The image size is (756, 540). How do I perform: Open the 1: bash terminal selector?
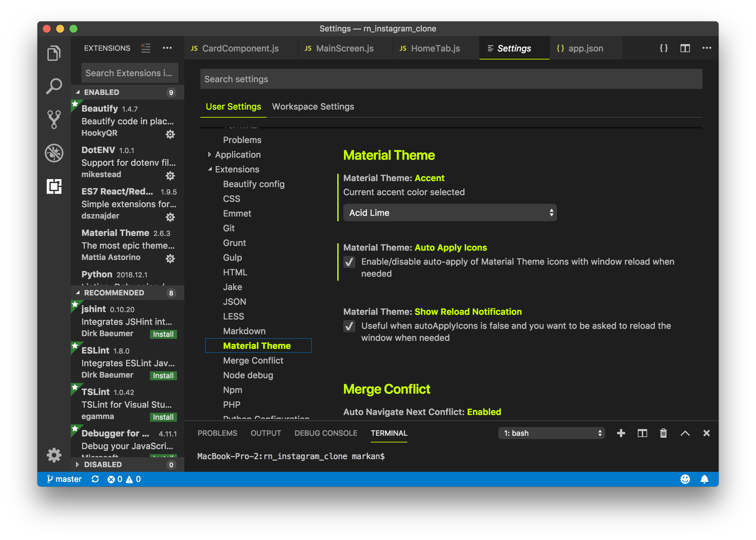pyautogui.click(x=551, y=433)
